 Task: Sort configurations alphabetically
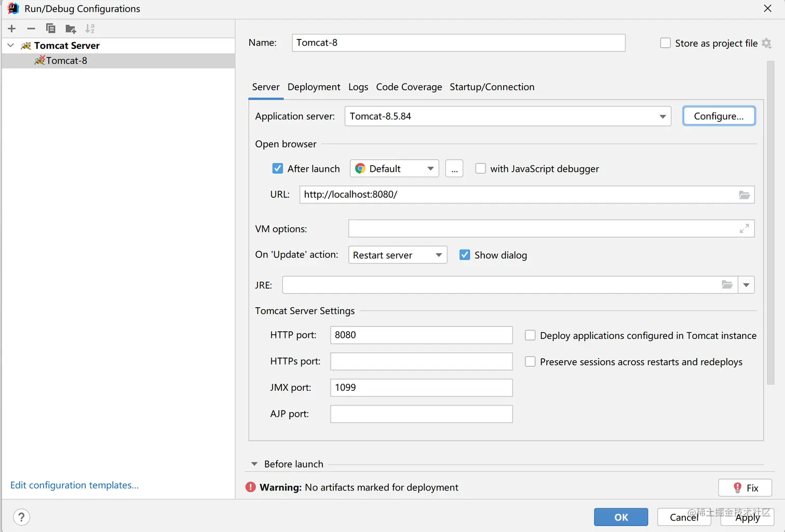coord(90,29)
